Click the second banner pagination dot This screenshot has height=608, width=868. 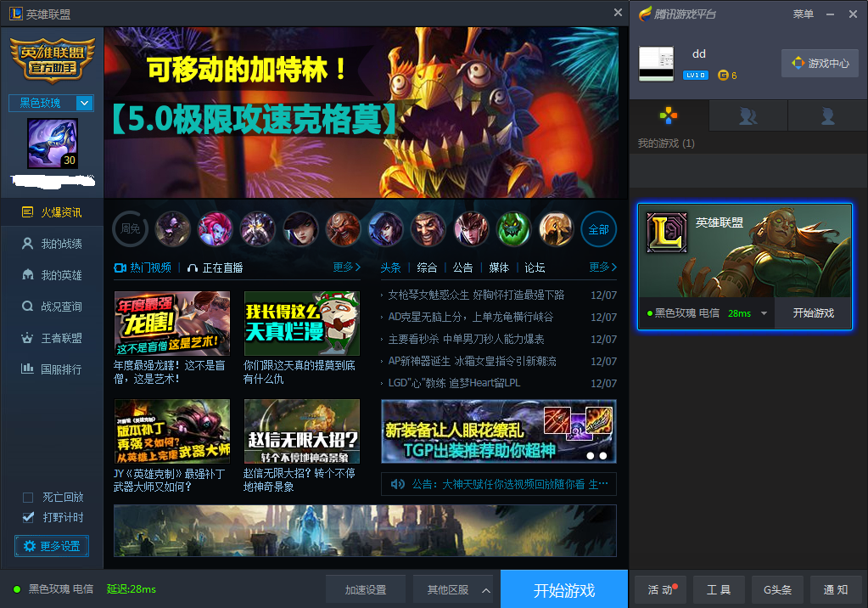pos(603,456)
